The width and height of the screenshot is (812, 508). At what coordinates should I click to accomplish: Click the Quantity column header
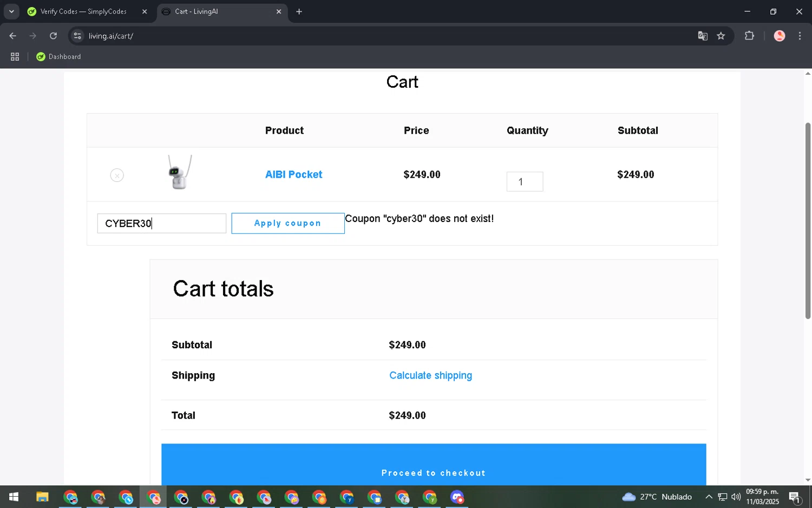tap(527, 131)
